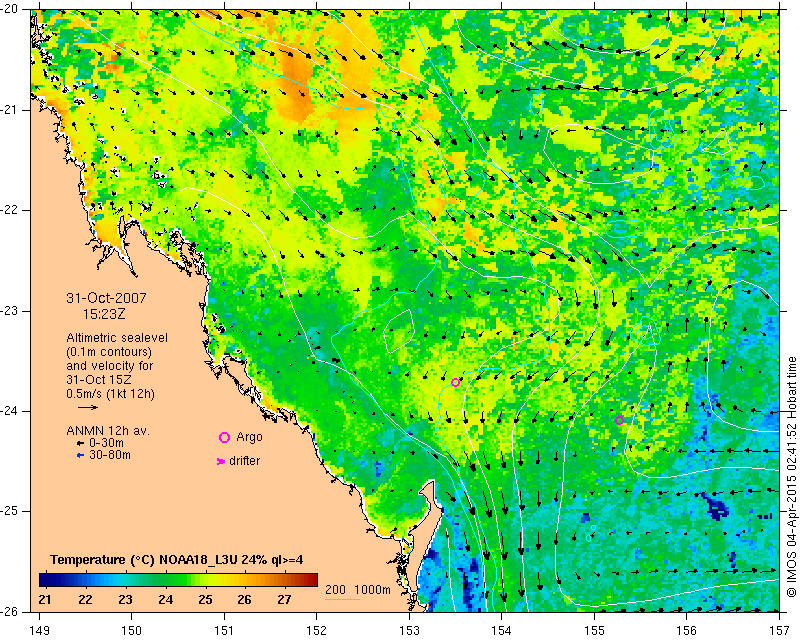Click the 'drifter' legend label
The height and width of the screenshot is (640, 800).
coord(244,461)
